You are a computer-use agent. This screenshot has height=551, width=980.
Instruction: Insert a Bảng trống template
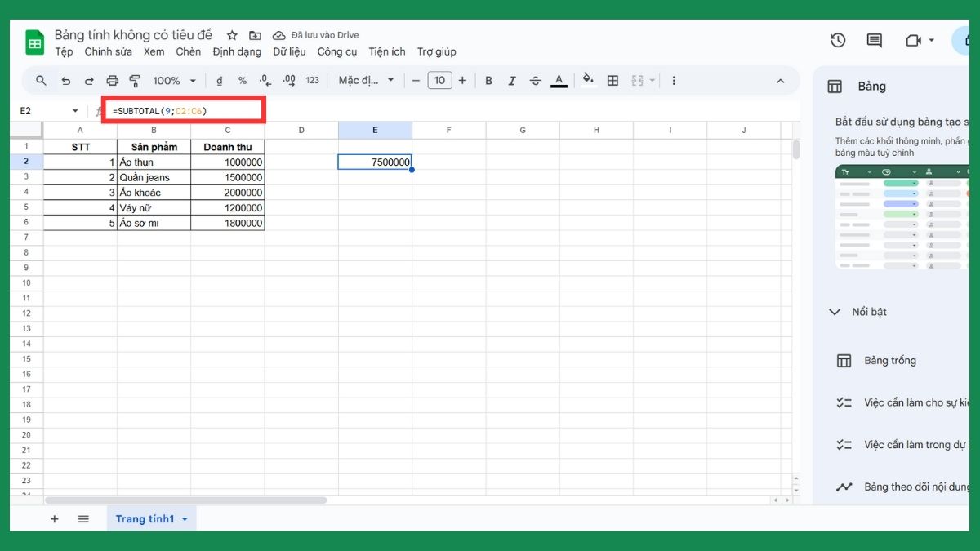click(x=892, y=360)
